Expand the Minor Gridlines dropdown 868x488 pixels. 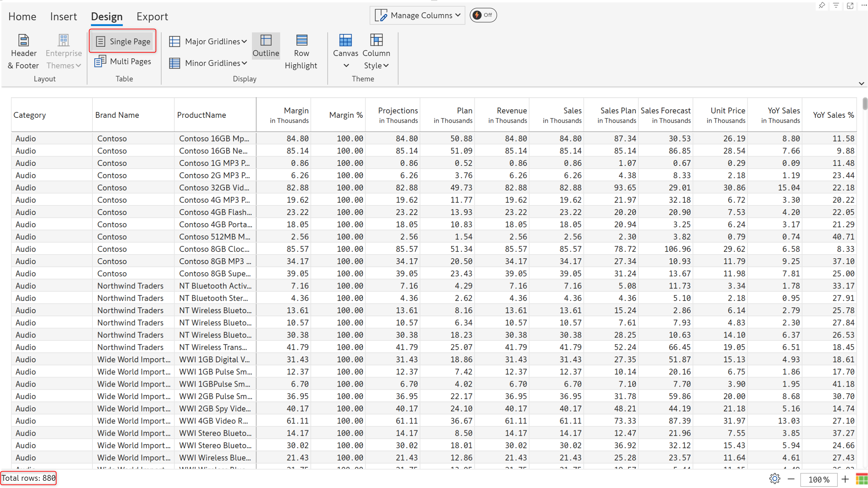tap(208, 63)
